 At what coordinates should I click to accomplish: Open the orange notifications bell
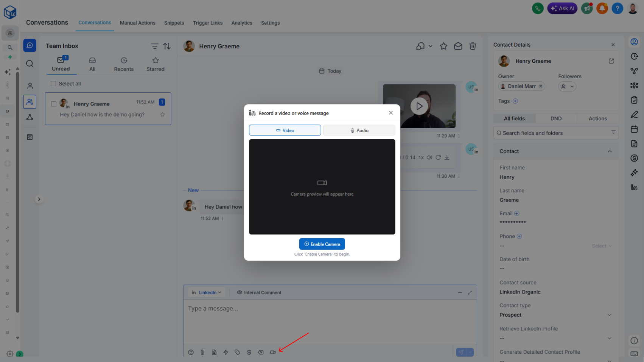click(x=602, y=8)
